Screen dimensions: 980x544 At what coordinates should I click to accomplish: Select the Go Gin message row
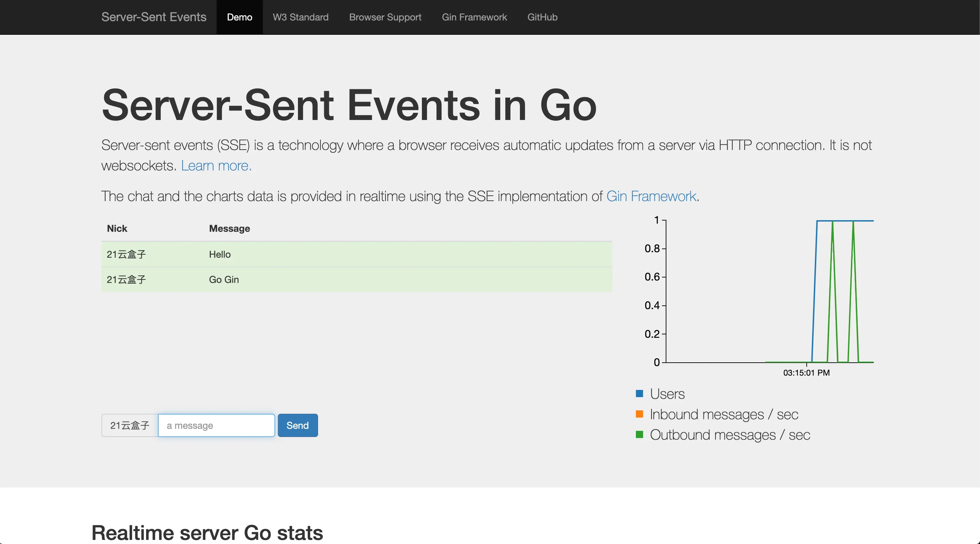pyautogui.click(x=357, y=279)
